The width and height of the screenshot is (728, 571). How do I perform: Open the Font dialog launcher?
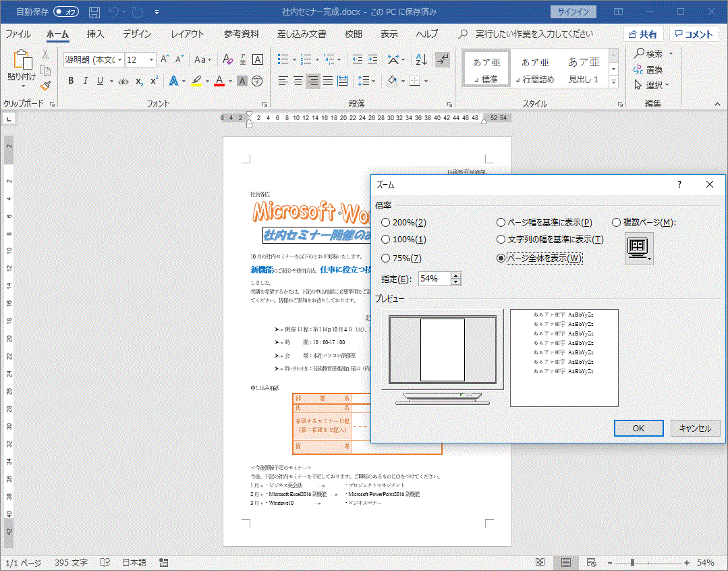(x=264, y=104)
